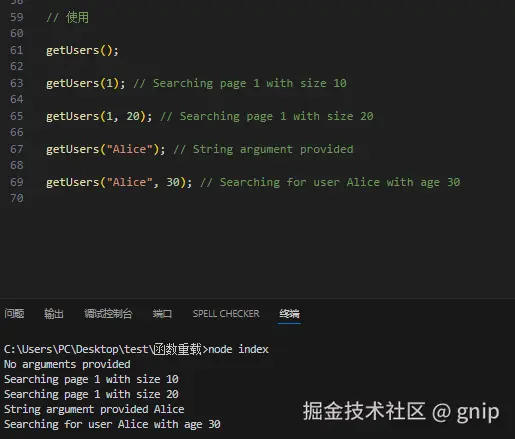
Task: Click the "Alice" string on line 67
Action: tap(129, 149)
